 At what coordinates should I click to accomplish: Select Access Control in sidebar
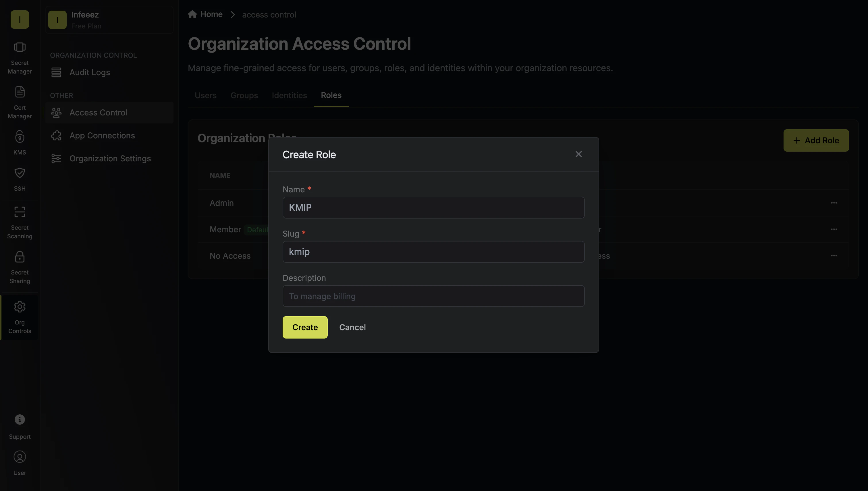click(109, 113)
